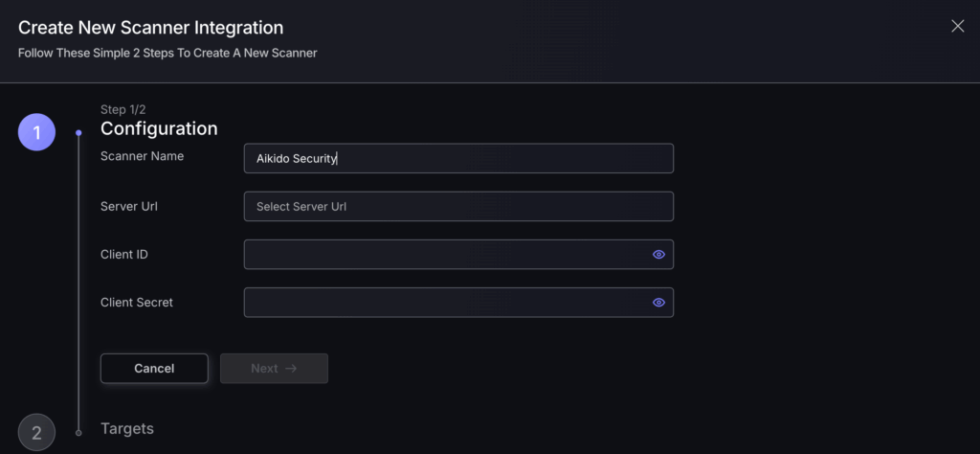Click the arrow icon on the Next button

click(x=291, y=369)
